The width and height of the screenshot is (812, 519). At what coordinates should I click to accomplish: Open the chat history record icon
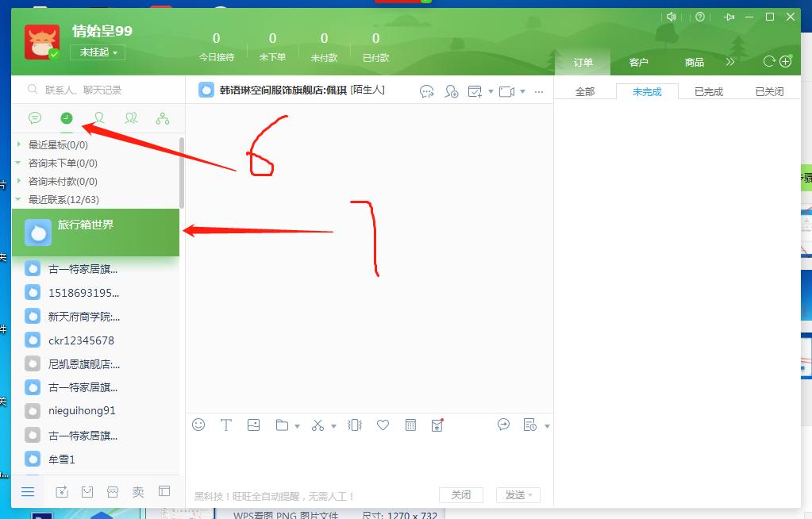[x=529, y=425]
